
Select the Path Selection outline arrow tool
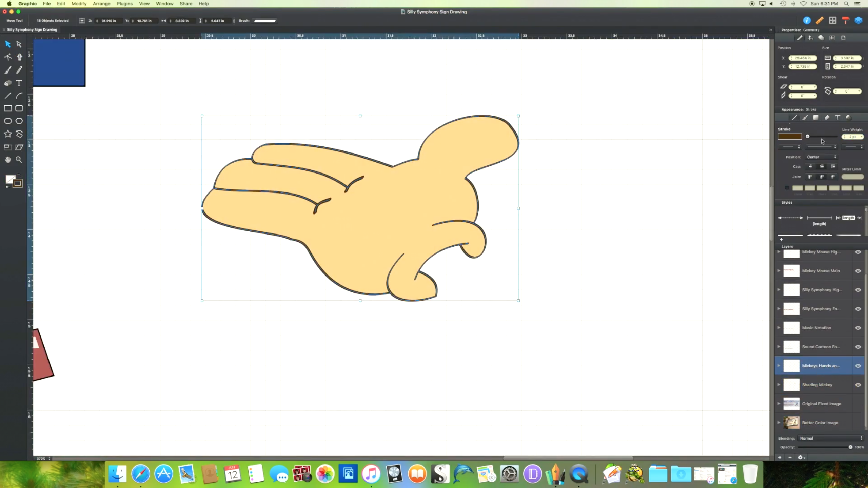point(19,44)
